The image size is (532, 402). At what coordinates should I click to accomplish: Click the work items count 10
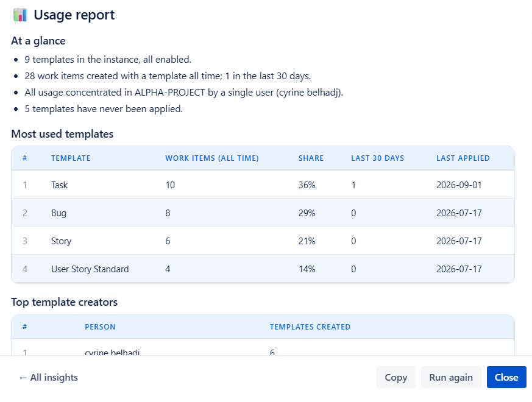tap(170, 185)
